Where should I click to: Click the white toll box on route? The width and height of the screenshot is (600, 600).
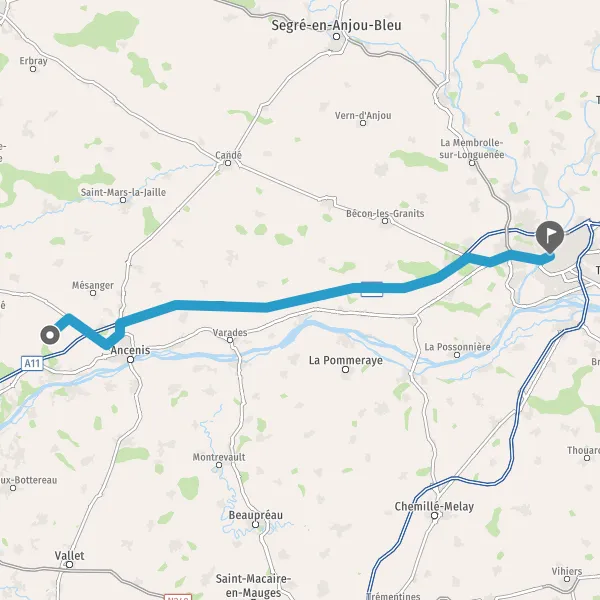tap(372, 289)
